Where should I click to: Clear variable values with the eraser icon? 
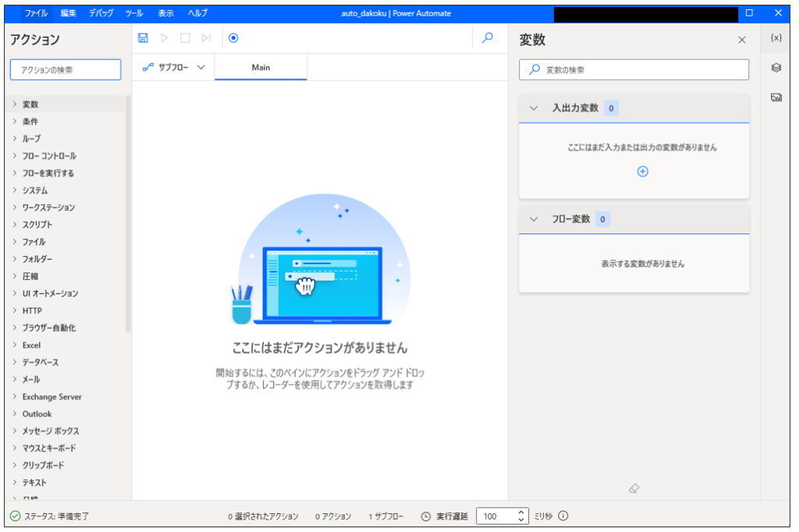[634, 488]
